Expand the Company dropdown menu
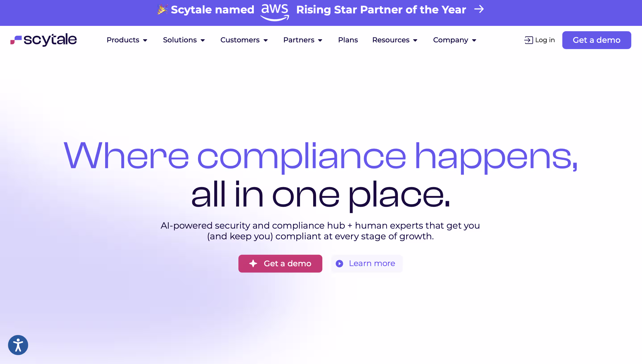Screen dimensions: 642x364 coord(454,40)
